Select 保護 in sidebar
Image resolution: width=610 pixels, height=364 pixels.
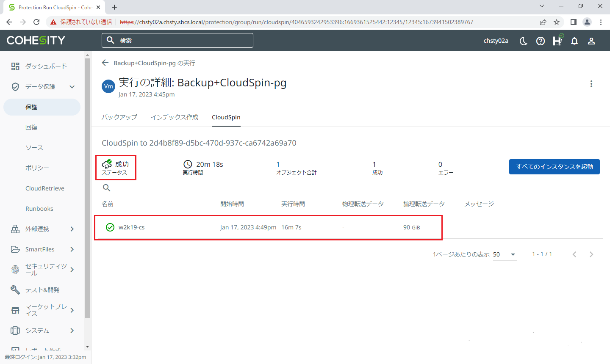point(42,107)
